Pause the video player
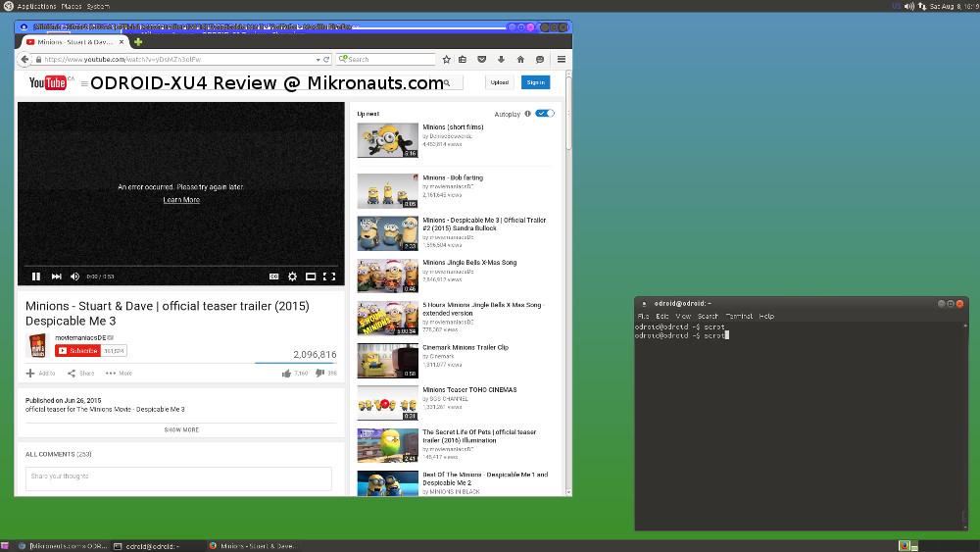 (36, 276)
